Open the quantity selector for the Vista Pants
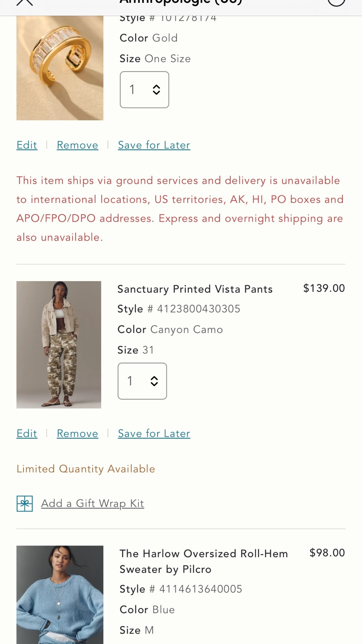The width and height of the screenshot is (362, 644). click(142, 381)
